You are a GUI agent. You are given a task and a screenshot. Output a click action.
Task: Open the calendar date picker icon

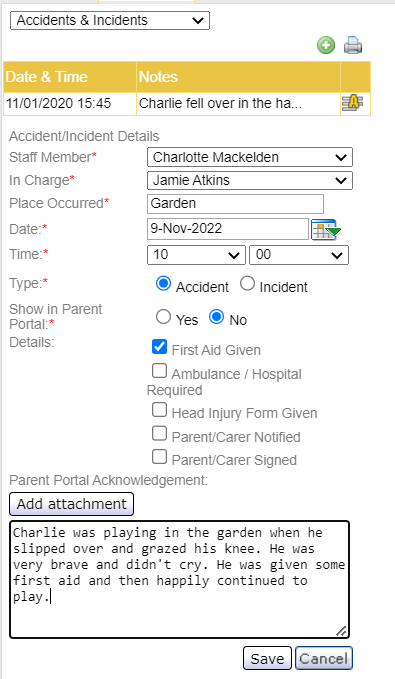point(326,230)
